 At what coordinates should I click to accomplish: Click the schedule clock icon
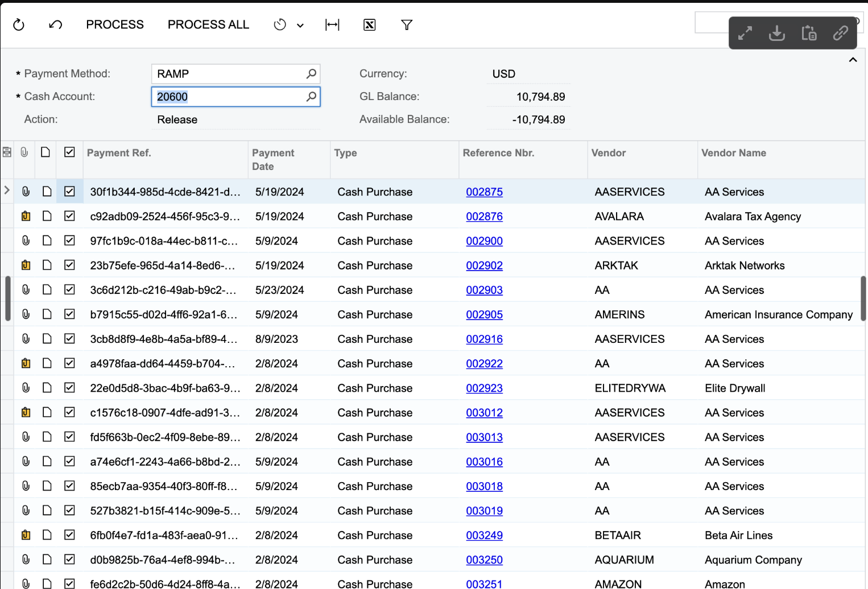280,24
